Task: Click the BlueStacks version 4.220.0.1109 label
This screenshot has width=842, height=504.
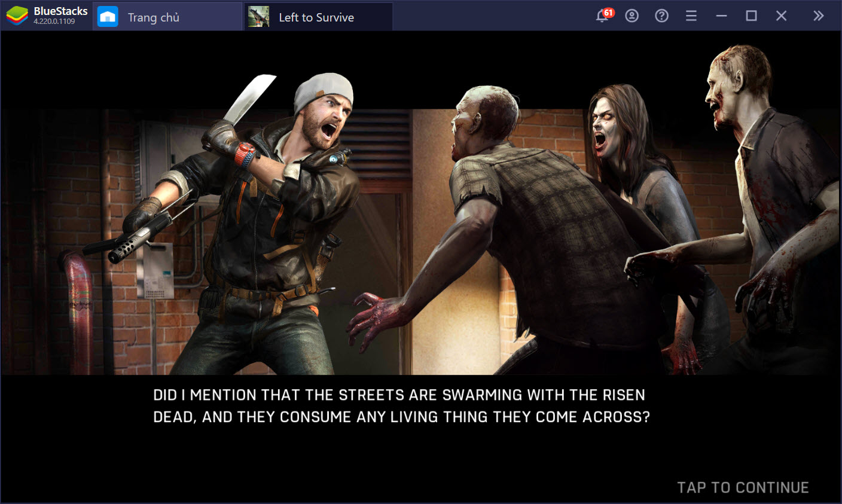Action: click(54, 22)
